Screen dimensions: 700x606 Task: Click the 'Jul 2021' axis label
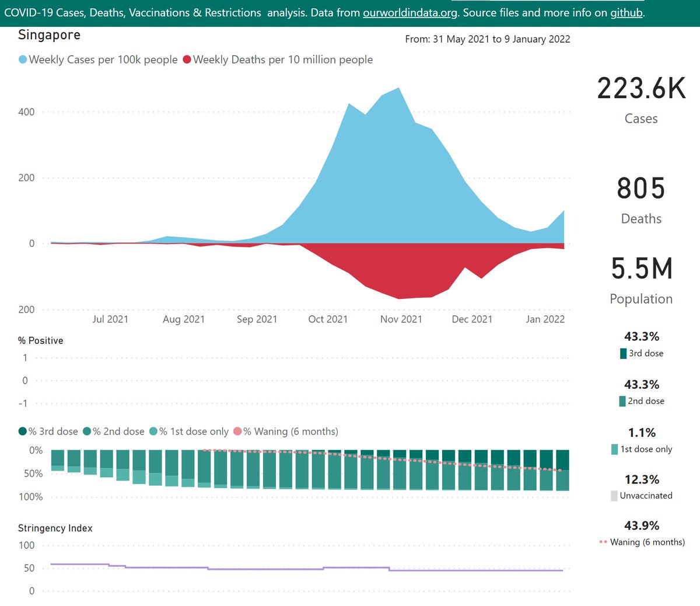(110, 319)
